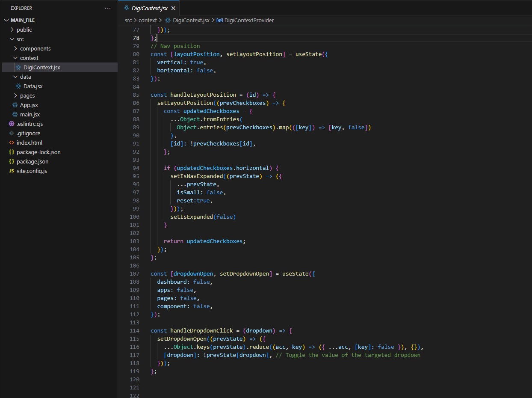Click the context breadcrumb segment
Image resolution: width=532 pixels, height=398 pixels.
[148, 20]
